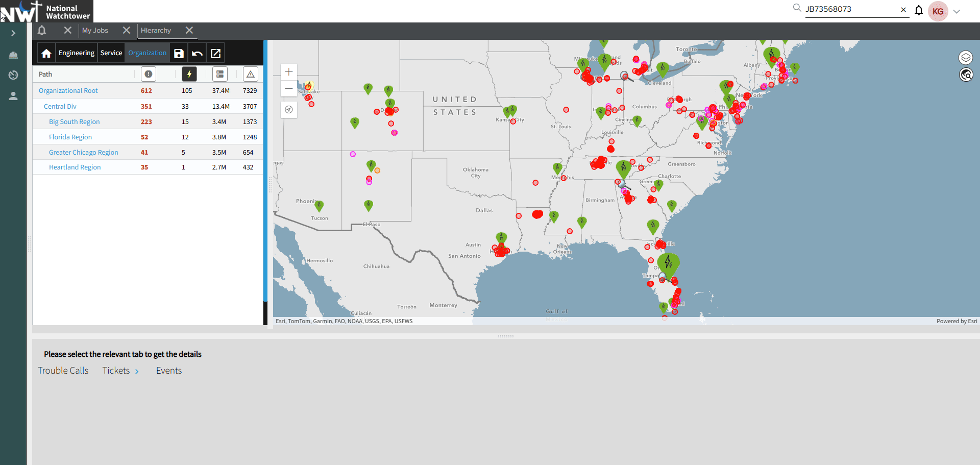
Task: Click the globe search map icon
Action: click(x=966, y=75)
